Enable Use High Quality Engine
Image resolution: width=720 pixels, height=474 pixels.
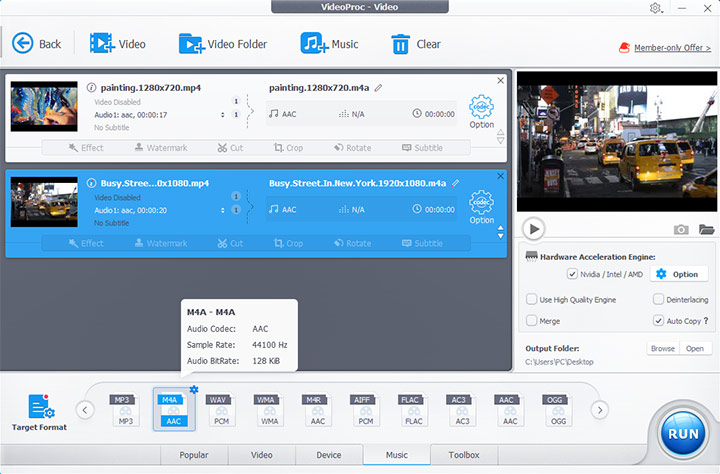pos(531,299)
